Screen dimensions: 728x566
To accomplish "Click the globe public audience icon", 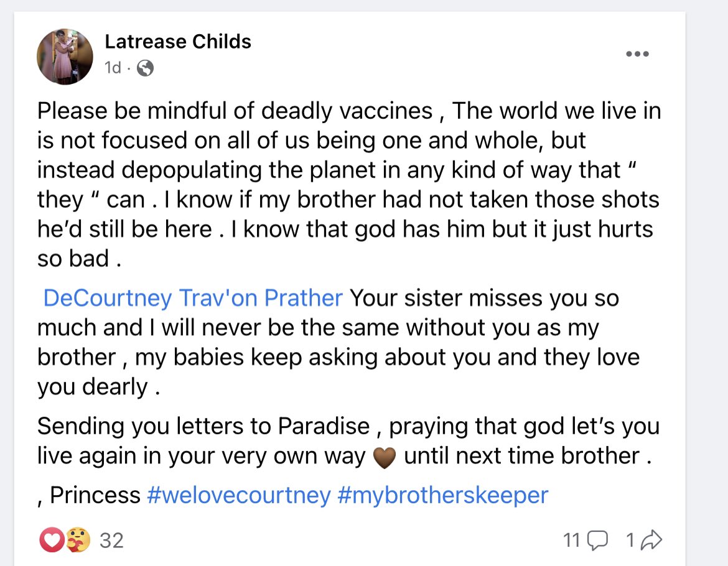I will pos(144,68).
